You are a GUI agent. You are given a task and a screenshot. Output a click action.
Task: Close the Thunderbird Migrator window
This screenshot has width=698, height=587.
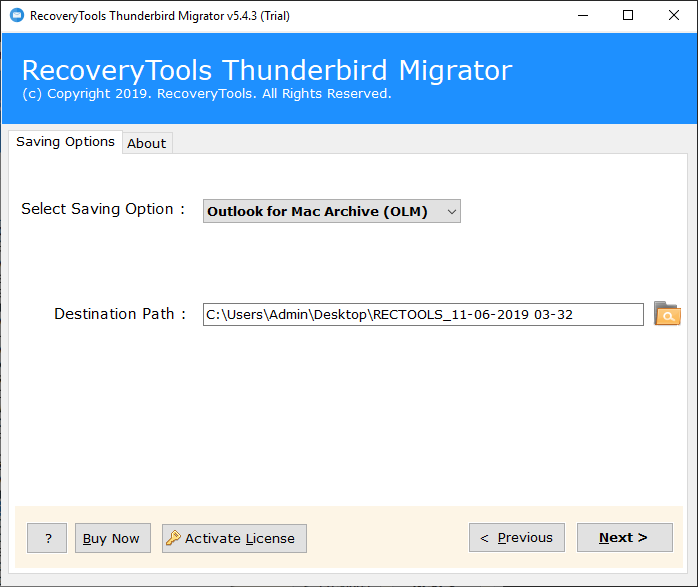click(x=674, y=16)
